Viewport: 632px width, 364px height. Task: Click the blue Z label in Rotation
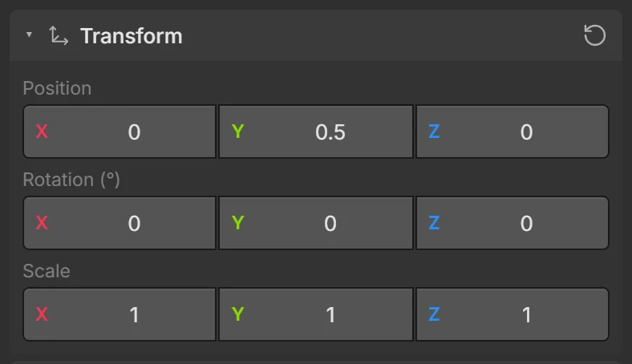coord(434,223)
